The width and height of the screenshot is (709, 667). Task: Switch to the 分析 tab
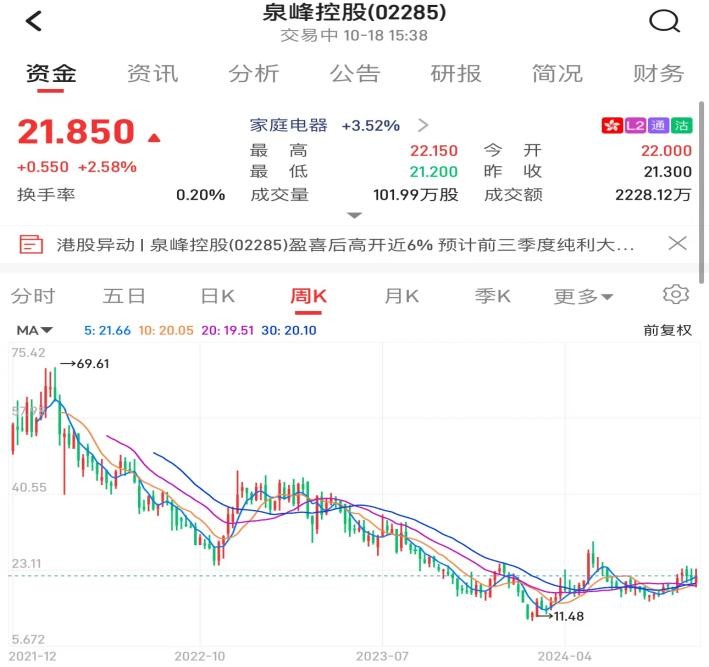click(254, 74)
